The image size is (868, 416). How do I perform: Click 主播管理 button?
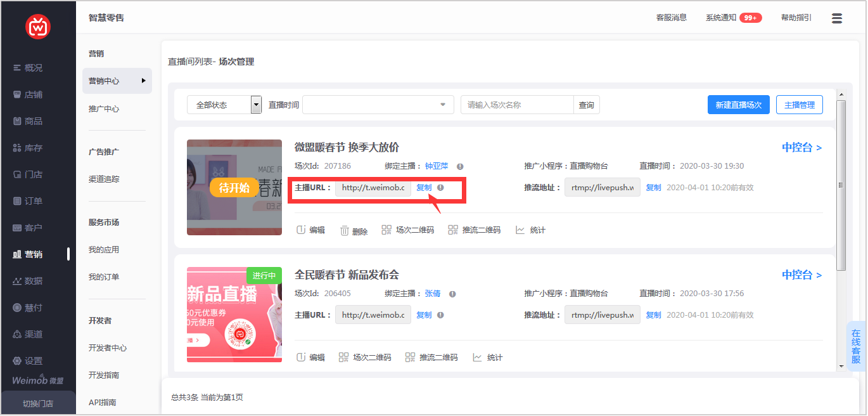click(x=799, y=105)
